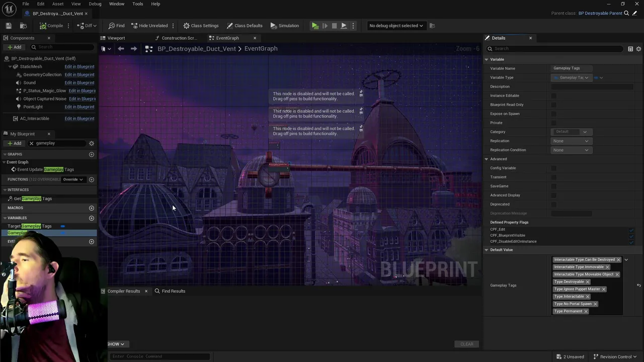Toggle Instance Editable checkbox
The image size is (644, 362).
[554, 96]
